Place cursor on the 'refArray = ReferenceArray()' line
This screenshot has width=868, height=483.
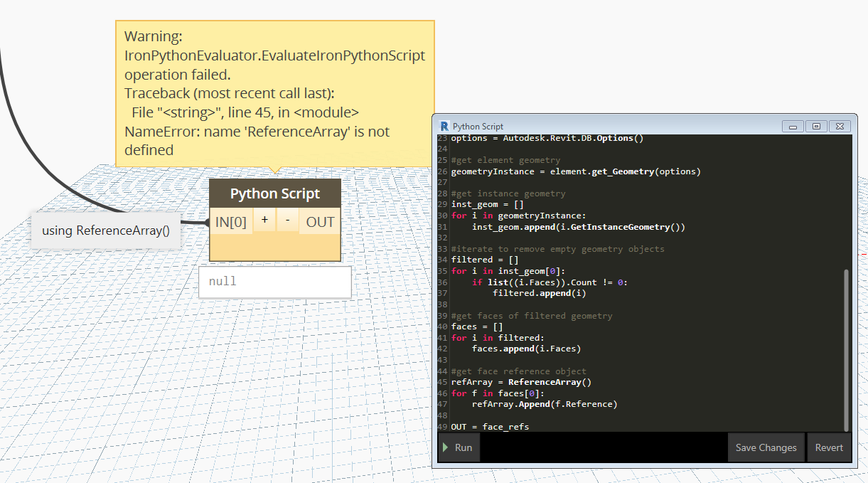point(521,382)
